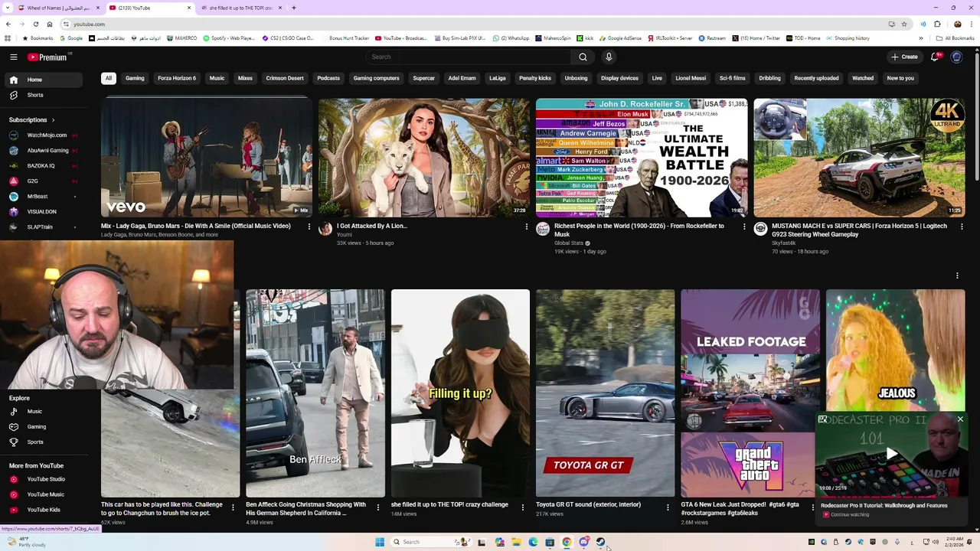The height and width of the screenshot is (551, 980).
Task: Select the All filter chip
Action: pos(109,78)
